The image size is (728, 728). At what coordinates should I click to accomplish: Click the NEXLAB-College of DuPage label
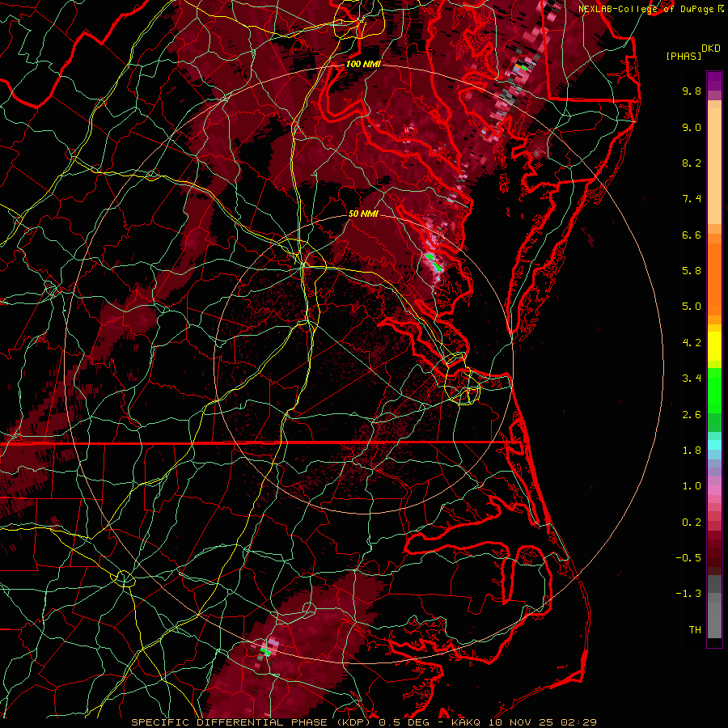click(646, 9)
